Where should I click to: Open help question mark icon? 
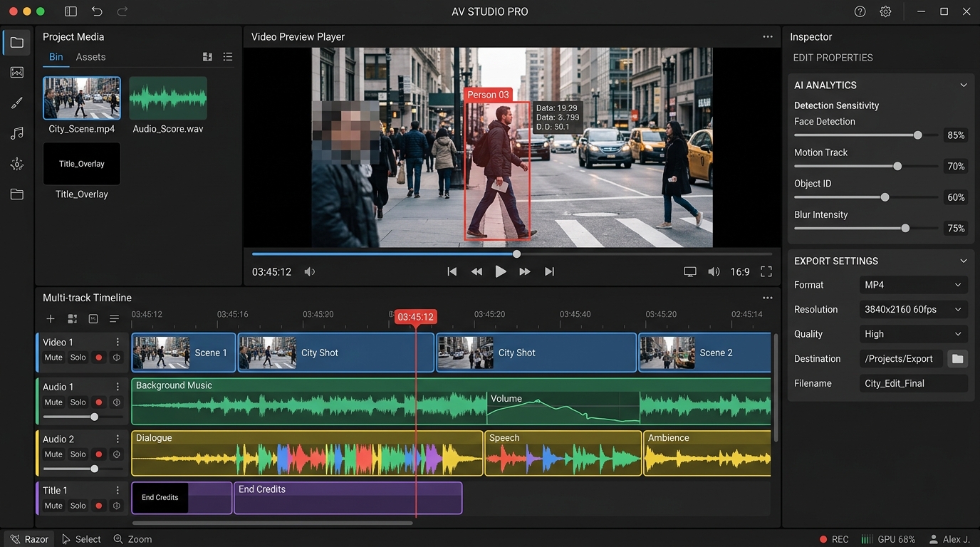click(860, 11)
